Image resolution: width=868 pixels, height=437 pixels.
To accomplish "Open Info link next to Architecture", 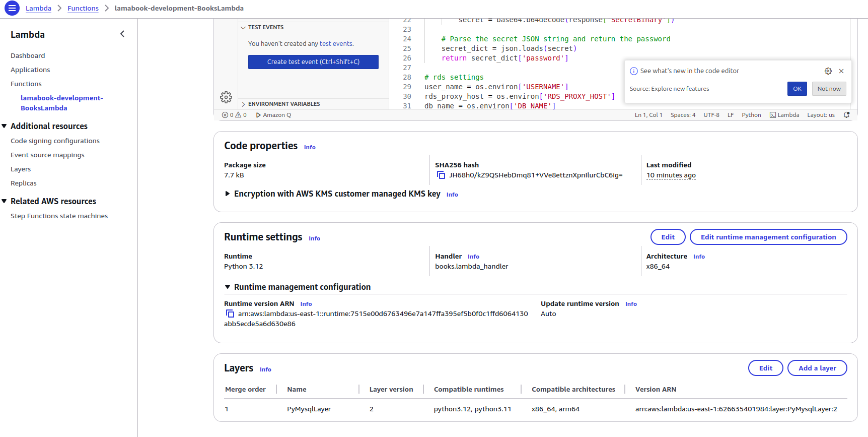I will click(x=699, y=257).
